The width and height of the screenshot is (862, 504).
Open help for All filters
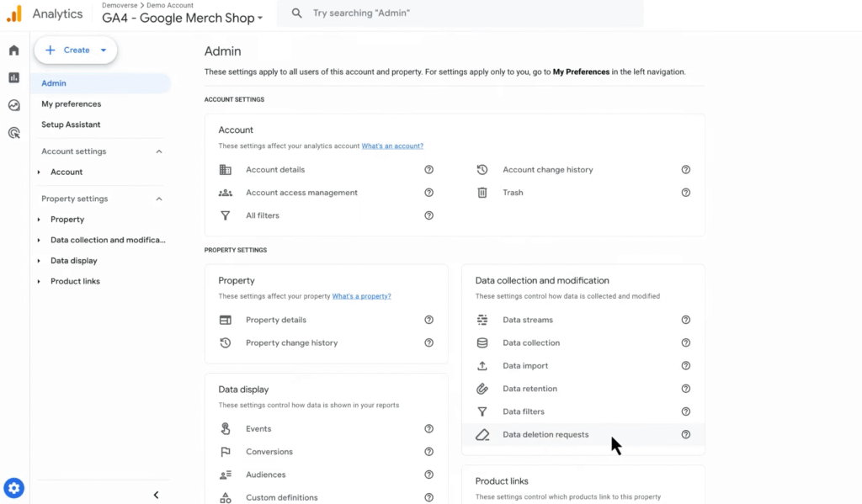(x=428, y=215)
